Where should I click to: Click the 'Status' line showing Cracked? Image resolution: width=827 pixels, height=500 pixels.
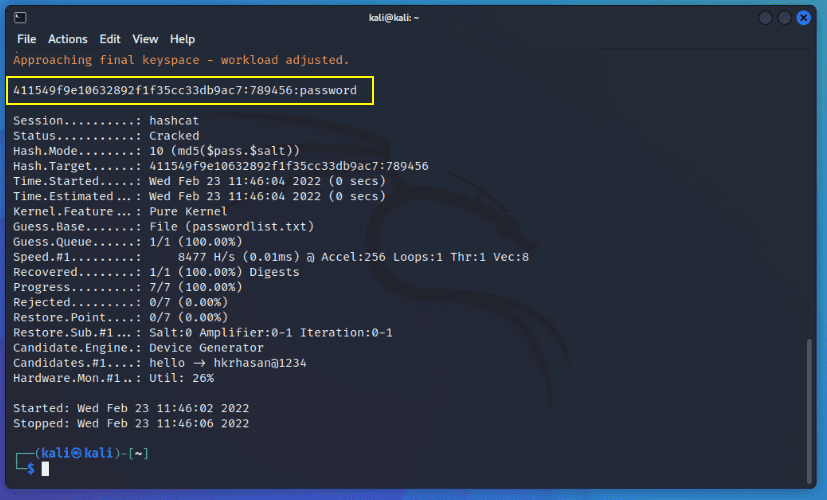[106, 136]
